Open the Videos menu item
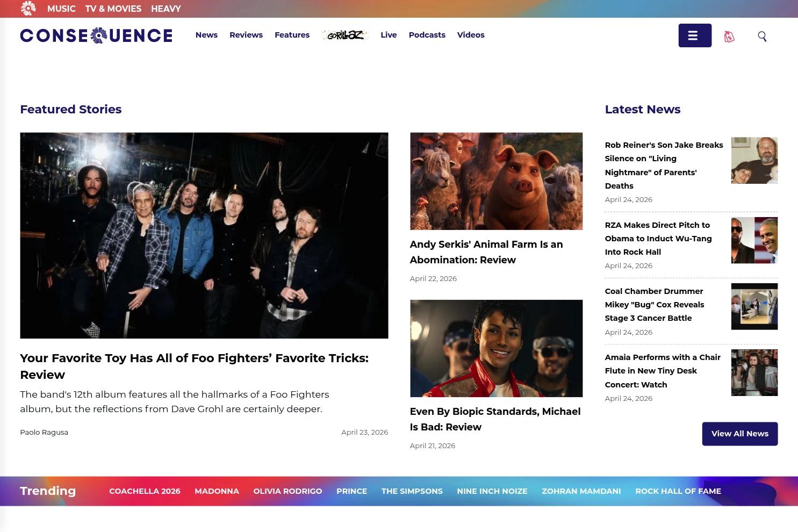The image size is (798, 532). [x=471, y=35]
